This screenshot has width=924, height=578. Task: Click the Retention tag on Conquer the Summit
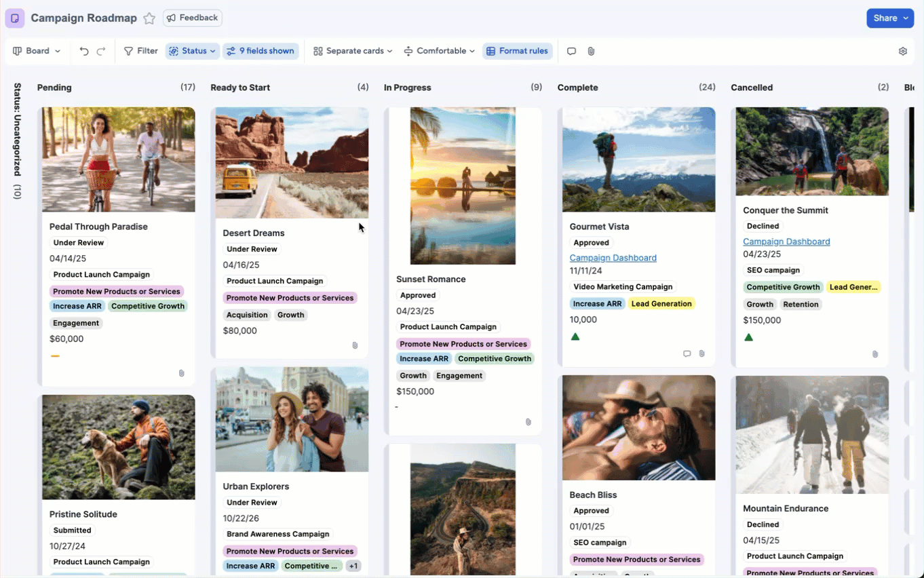(x=801, y=305)
